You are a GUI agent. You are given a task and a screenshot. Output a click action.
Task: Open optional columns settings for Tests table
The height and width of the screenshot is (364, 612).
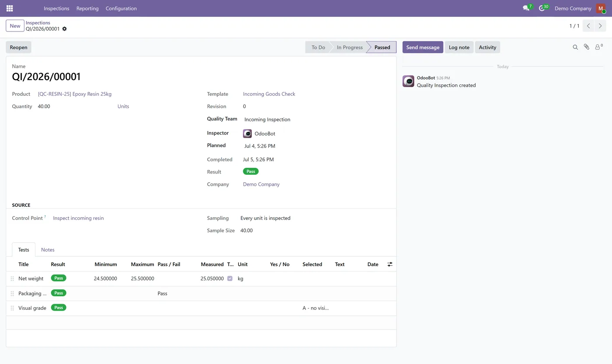[x=390, y=264]
